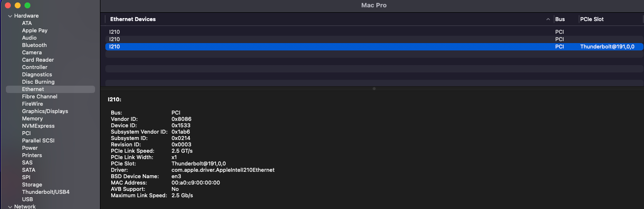The height and width of the screenshot is (209, 644).
Task: Click the green zoom window button
Action: click(27, 5)
